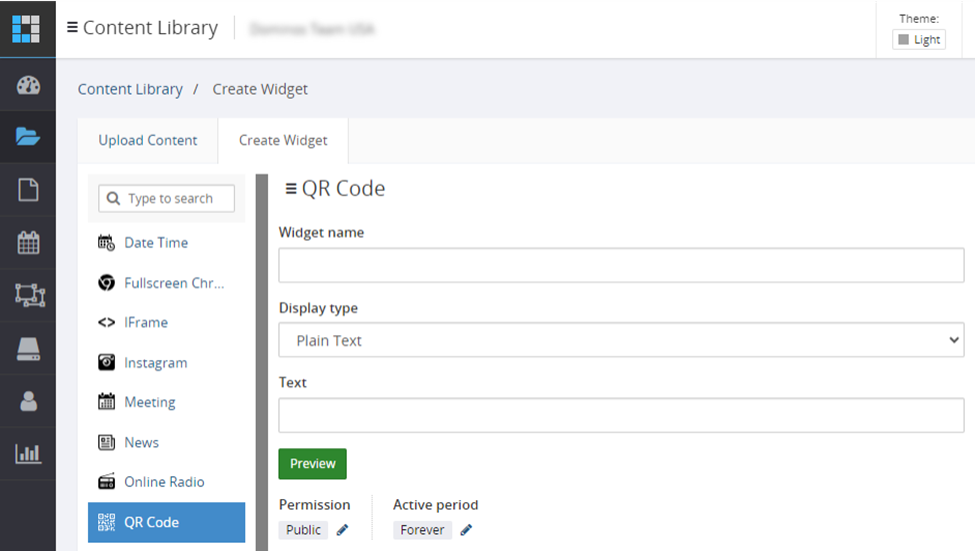Open the device drive icon in sidebar

[28, 349]
